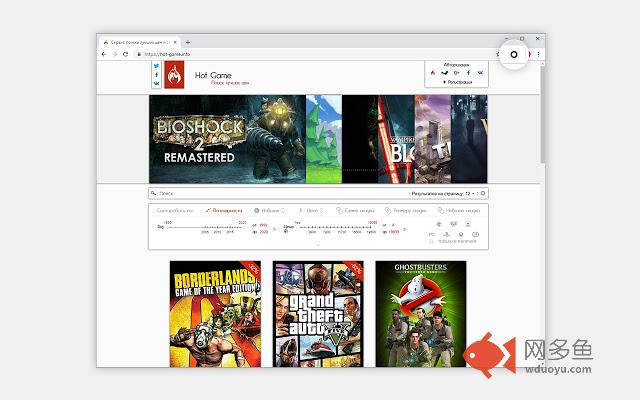Sort by Популярности

[224, 211]
